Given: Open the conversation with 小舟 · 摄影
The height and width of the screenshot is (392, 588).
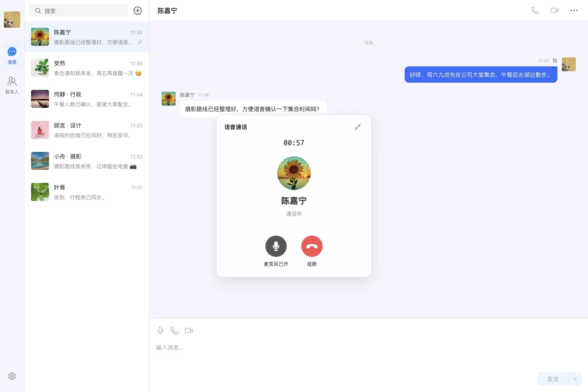Looking at the screenshot, I should pyautogui.click(x=87, y=161).
